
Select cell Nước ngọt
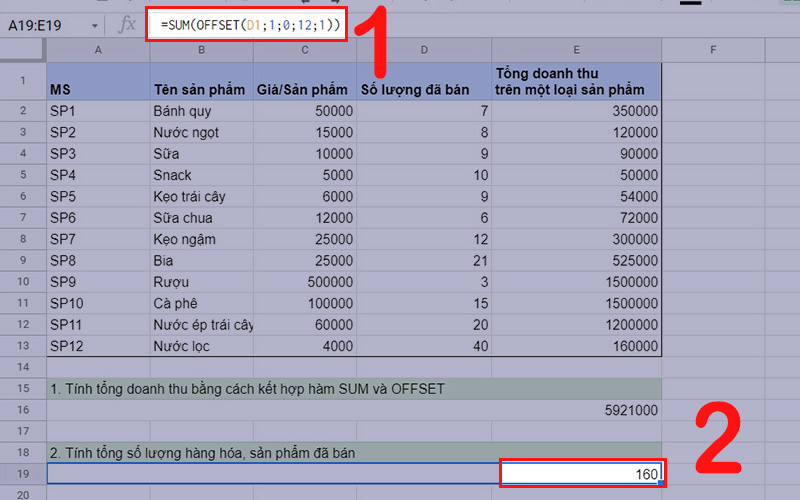pos(202,132)
